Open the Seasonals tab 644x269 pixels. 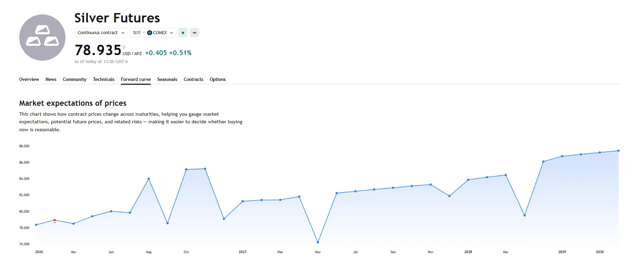tap(167, 79)
